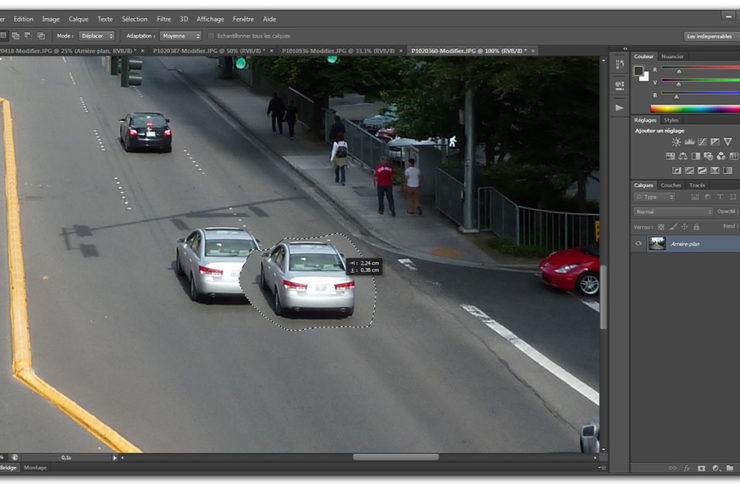Expand the status bar info arrow
This screenshot has width=740, height=490.
114,457
